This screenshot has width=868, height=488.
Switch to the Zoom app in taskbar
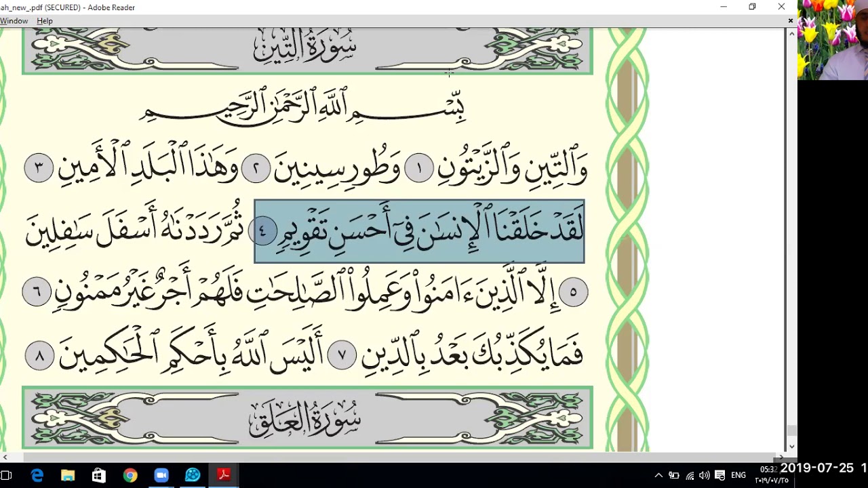[x=161, y=476]
